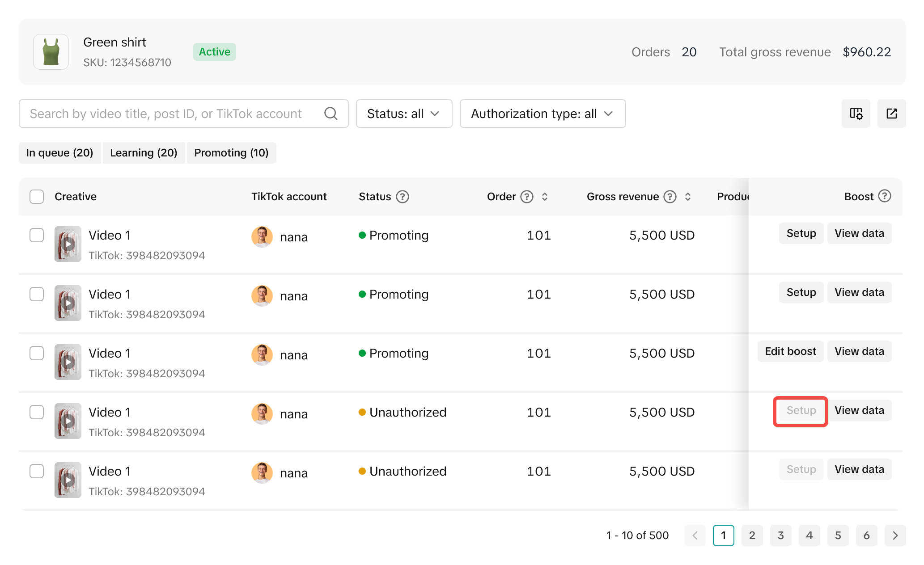Check the first Video 1 row checkbox
This screenshot has width=924, height=565.
coord(37,235)
